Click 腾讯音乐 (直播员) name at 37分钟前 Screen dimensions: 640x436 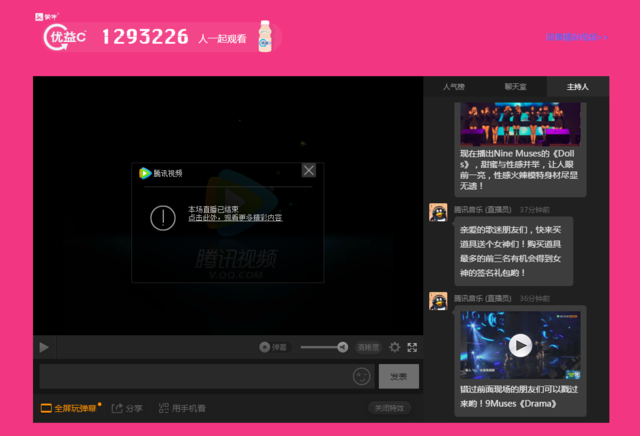click(x=483, y=210)
